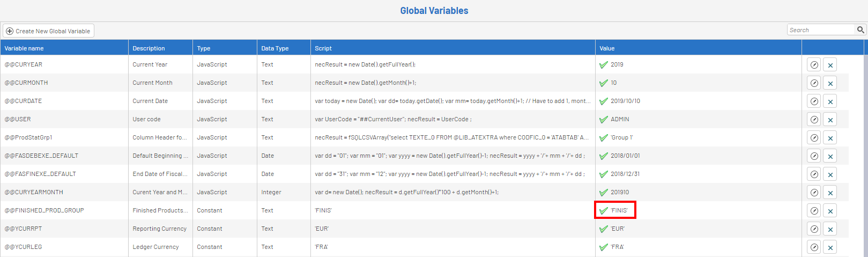Type in the Search field
868x257 pixels.
tap(820, 30)
